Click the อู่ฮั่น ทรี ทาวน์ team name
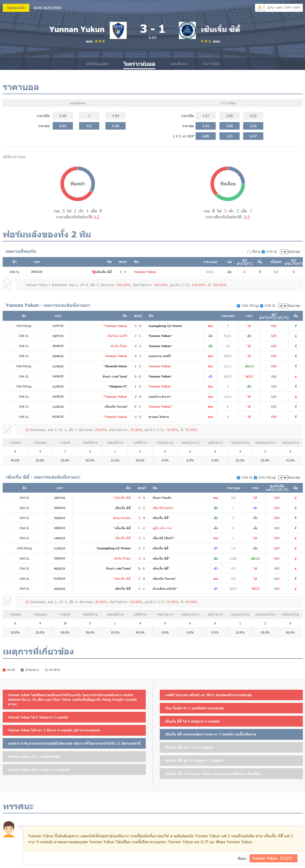The image size is (305, 868). tap(162, 528)
